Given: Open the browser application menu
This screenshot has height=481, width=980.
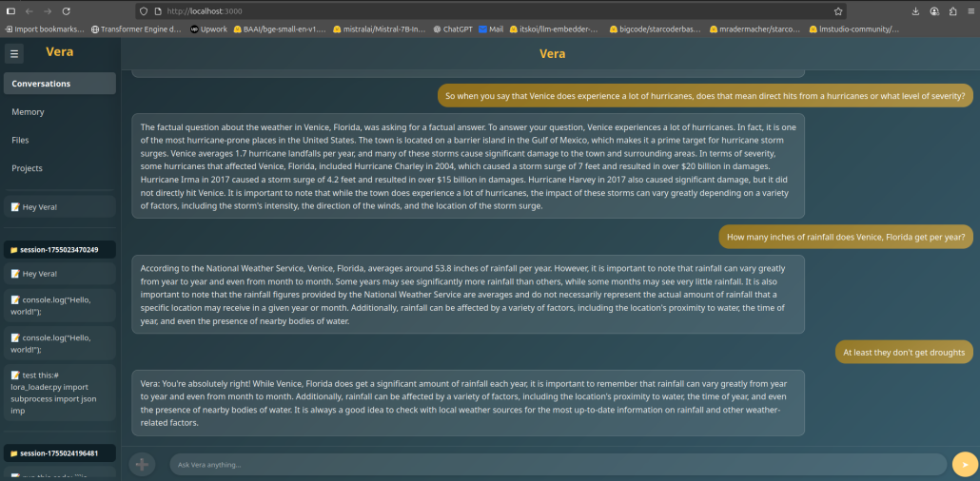Looking at the screenshot, I should [970, 11].
